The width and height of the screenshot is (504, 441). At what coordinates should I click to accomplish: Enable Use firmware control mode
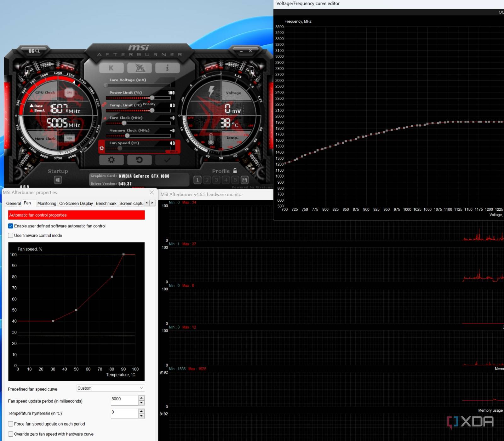pyautogui.click(x=11, y=235)
